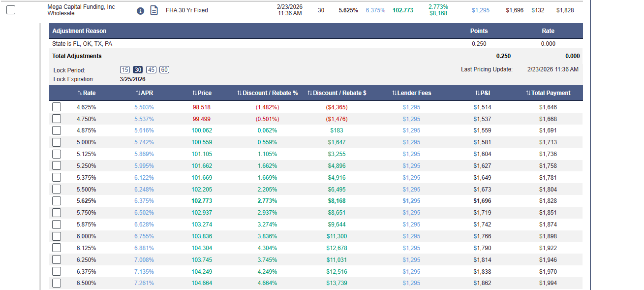Select Last Pricing Update timestamp value
The height and width of the screenshot is (290, 644).
[x=553, y=69]
